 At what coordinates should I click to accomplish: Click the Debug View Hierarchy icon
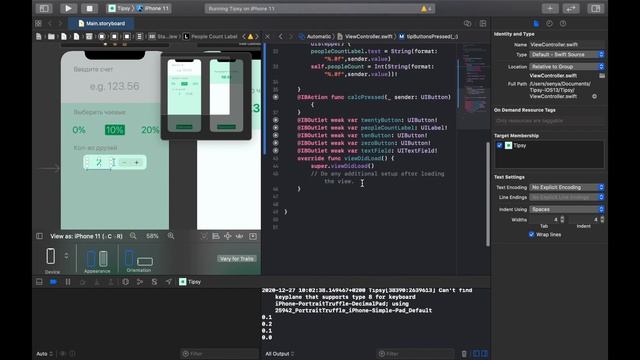coord(125,282)
